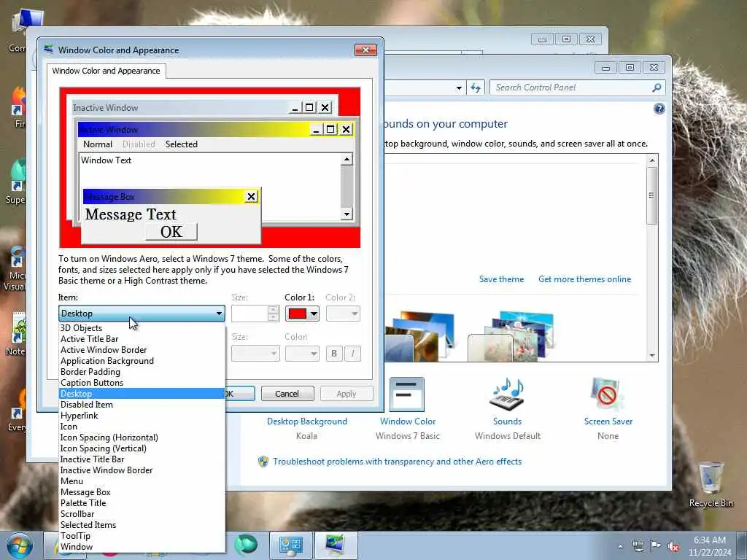
Task: Open Troubleshoot transparency and Aero effects link
Action: [x=398, y=462]
